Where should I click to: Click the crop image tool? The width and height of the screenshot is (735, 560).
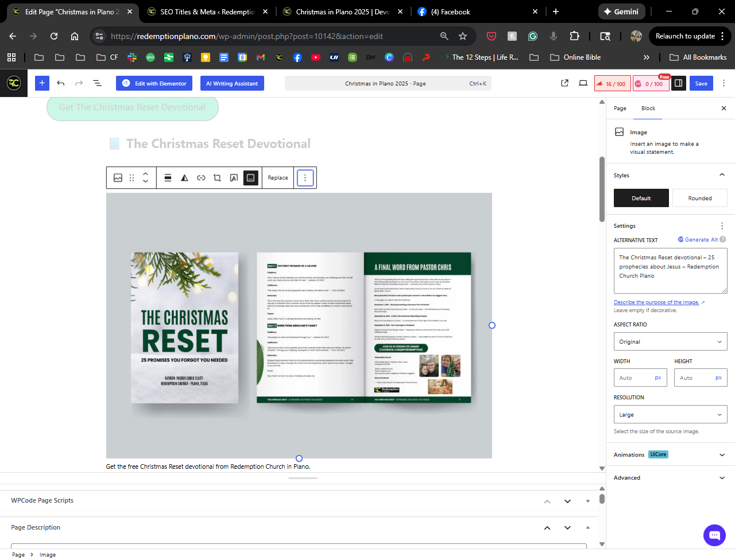(x=217, y=178)
